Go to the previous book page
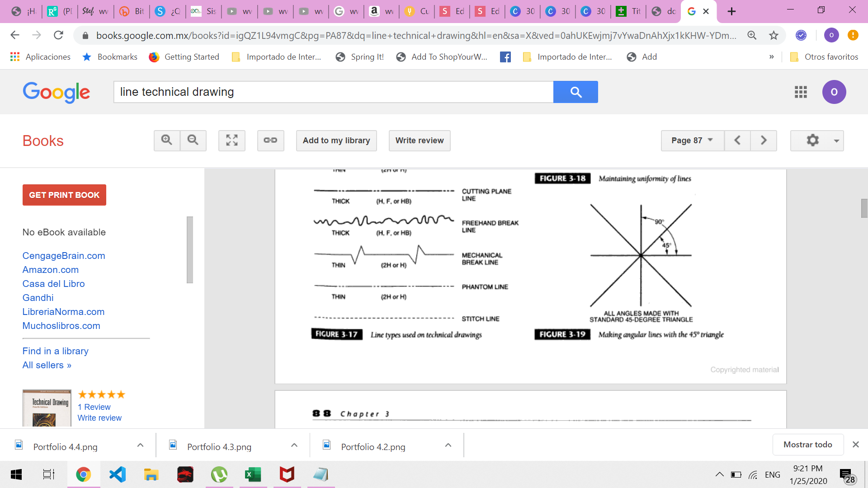Viewport: 868px width, 488px height. (737, 141)
